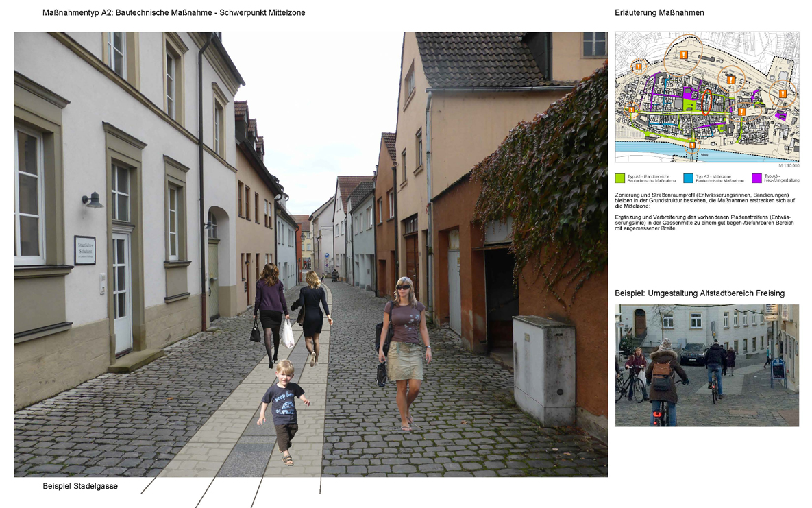Click the small exclamation marker in the upper-left map corner
The width and height of the screenshot is (812, 508).
[639, 66]
